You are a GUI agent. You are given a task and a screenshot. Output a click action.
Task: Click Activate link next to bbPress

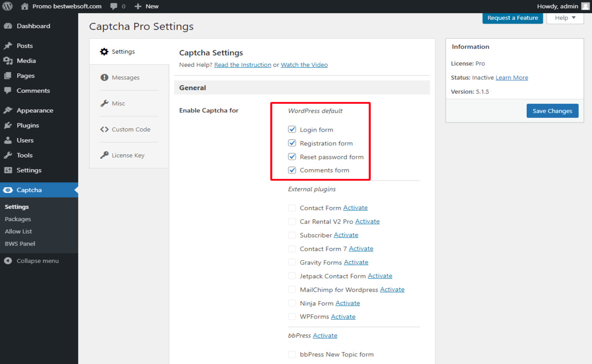pos(325,335)
